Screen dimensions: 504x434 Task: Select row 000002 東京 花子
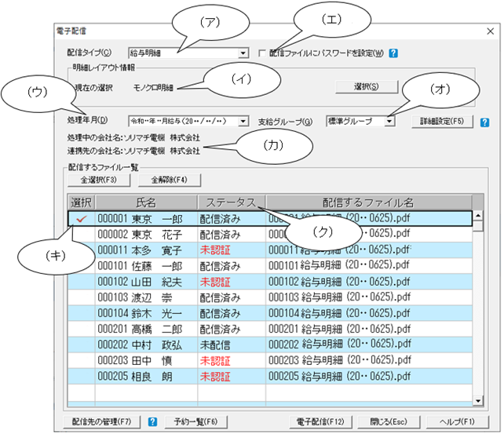[x=270, y=235]
